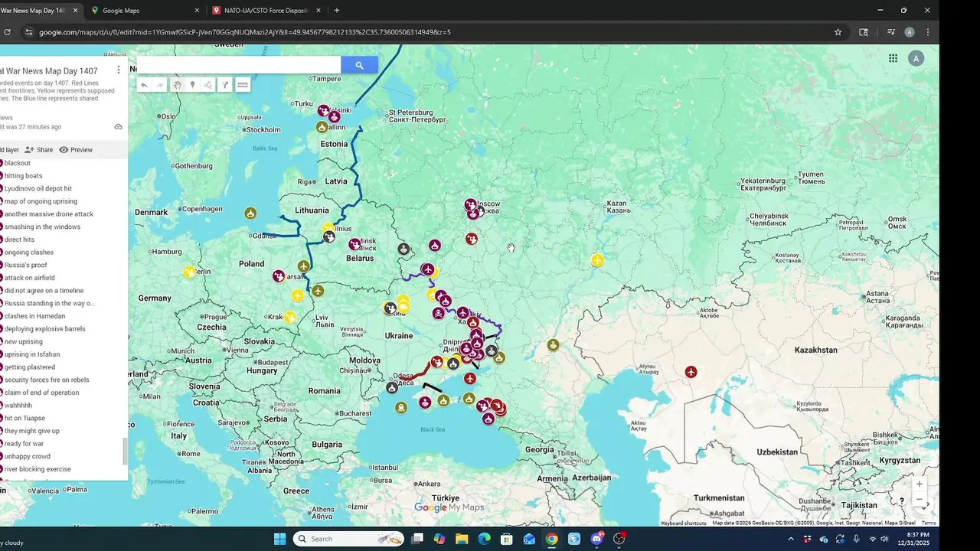Choose the add marker tool
This screenshot has height=551, width=980.
point(192,85)
